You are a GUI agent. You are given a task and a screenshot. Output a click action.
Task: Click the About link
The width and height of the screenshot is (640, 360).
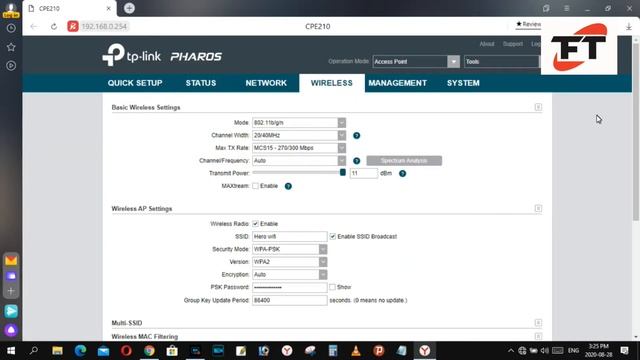[487, 44]
